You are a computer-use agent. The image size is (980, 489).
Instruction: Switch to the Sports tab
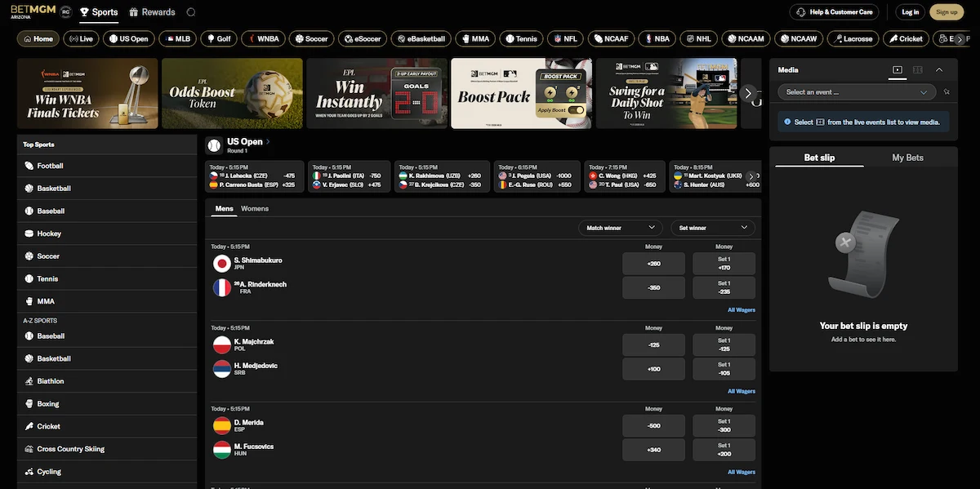[99, 12]
